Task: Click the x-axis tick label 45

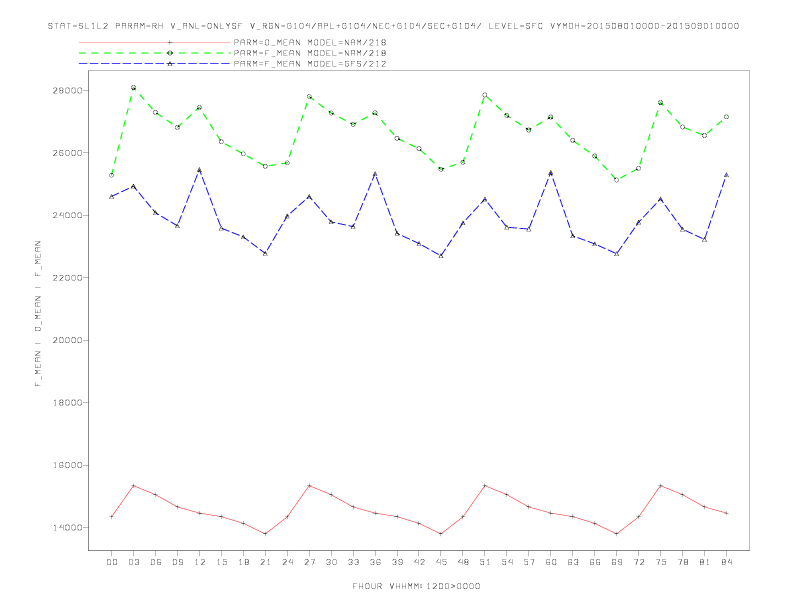Action: 441,562
